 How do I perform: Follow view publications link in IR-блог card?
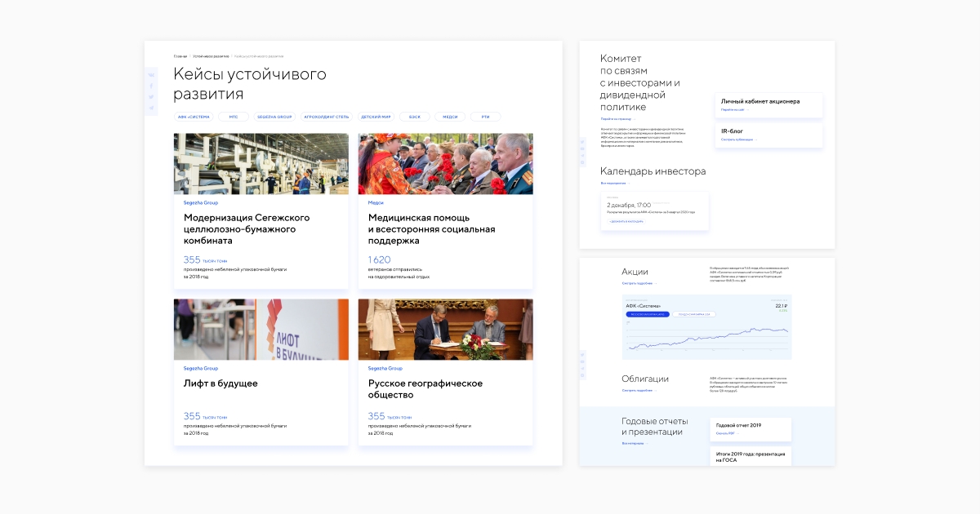click(x=739, y=140)
